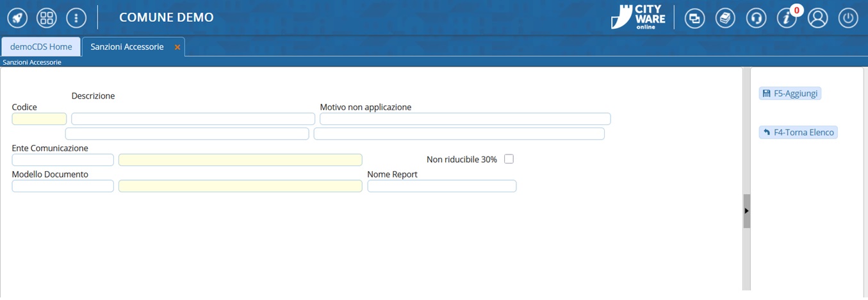Image resolution: width=868 pixels, height=300 pixels.
Task: Click the power logout icon
Action: pyautogui.click(x=848, y=18)
